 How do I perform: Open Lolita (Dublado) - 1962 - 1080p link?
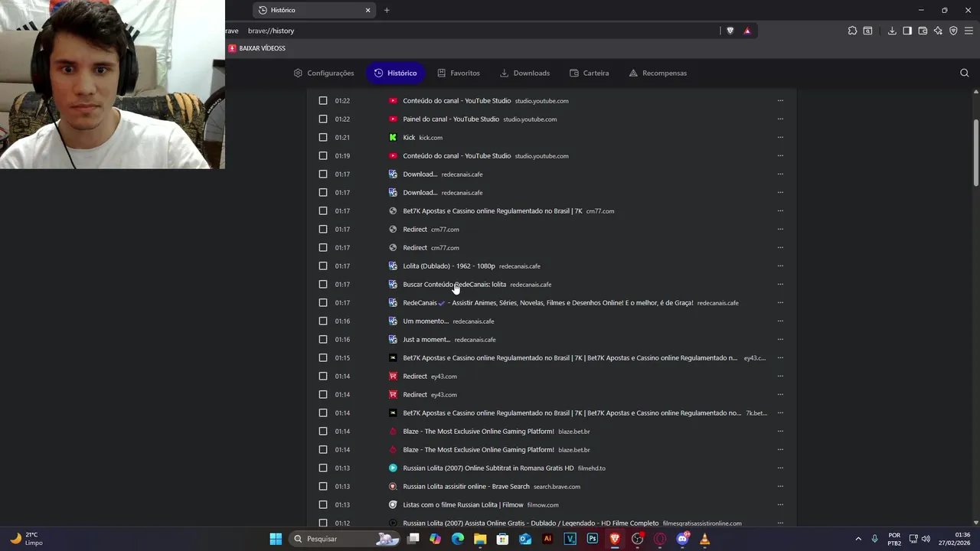449,266
